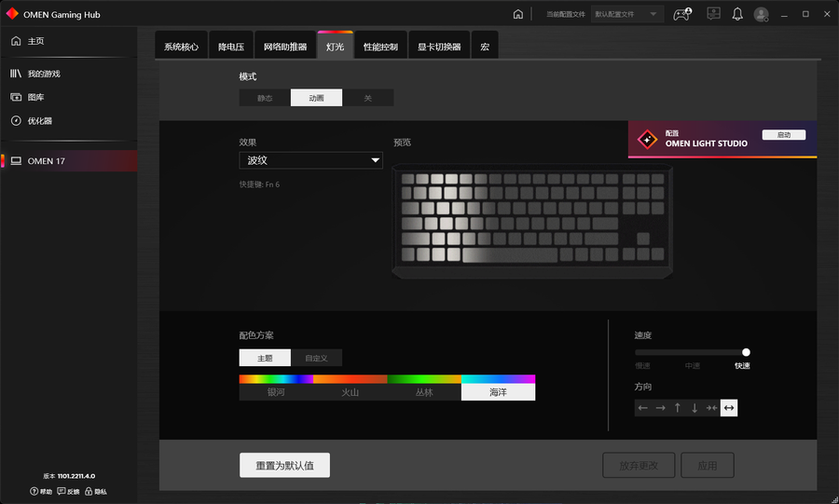Click the version number 1101.2211.4.0
The width and height of the screenshot is (839, 504).
(x=76, y=476)
